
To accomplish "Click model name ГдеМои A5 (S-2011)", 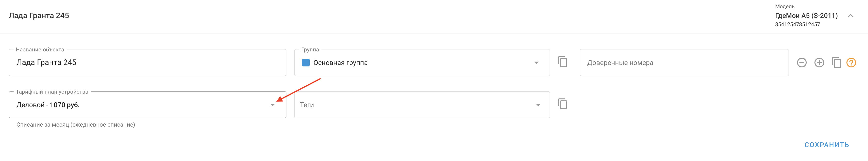I will (x=806, y=16).
